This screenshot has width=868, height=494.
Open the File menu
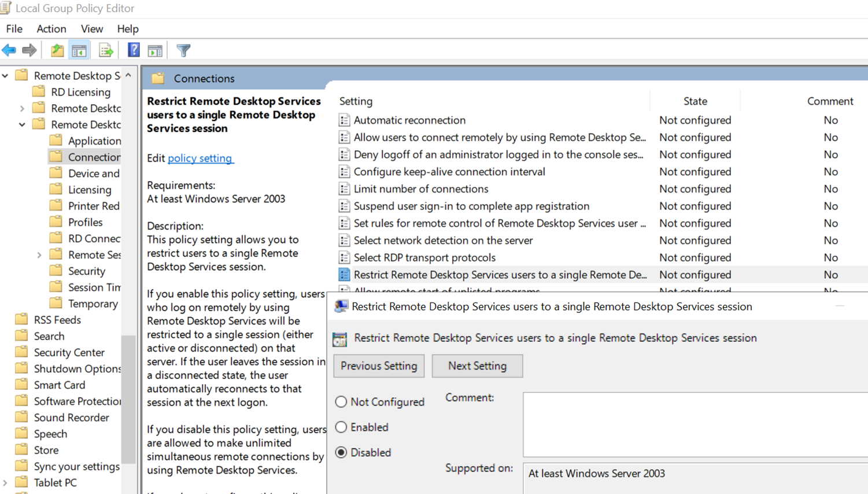(14, 29)
